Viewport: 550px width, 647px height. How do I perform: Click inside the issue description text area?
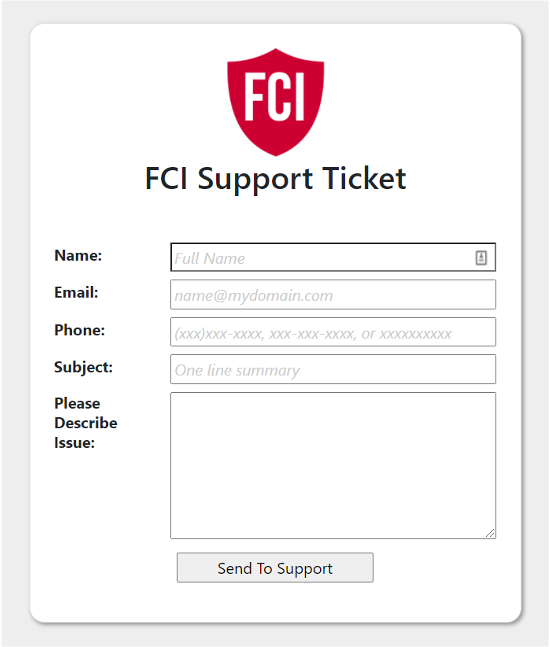pyautogui.click(x=333, y=465)
